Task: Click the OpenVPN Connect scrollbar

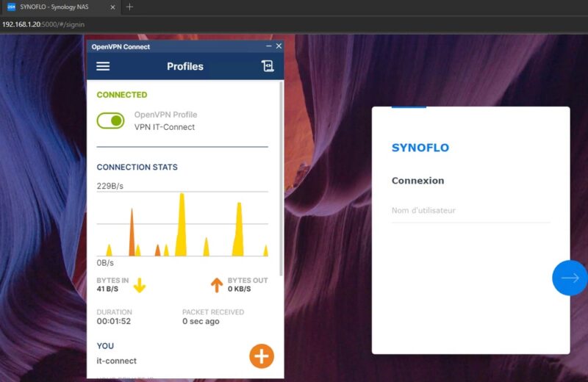Action: [281, 179]
